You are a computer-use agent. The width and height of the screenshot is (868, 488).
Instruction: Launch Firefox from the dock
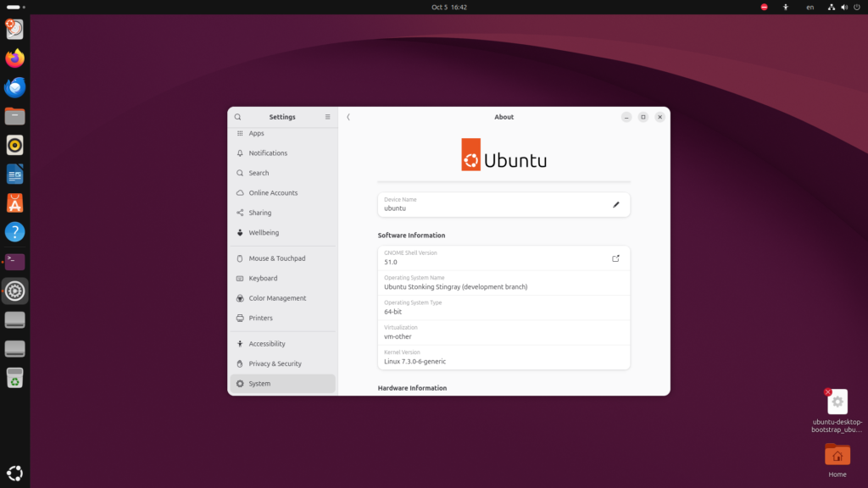pyautogui.click(x=15, y=58)
